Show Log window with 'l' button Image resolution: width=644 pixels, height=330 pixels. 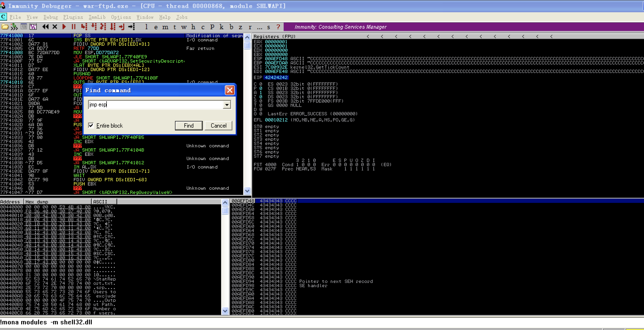pos(147,27)
